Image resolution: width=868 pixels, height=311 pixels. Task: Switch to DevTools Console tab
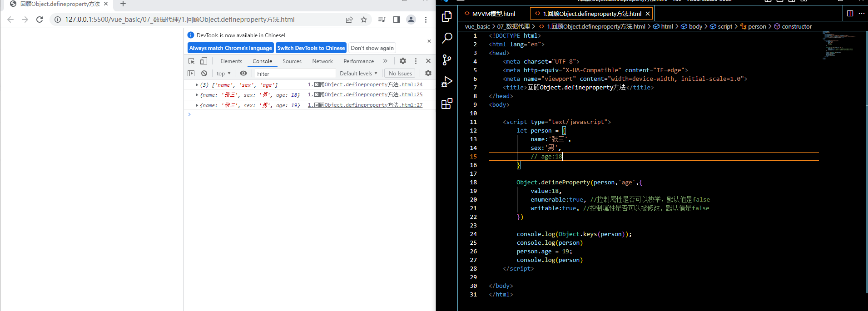click(x=263, y=61)
